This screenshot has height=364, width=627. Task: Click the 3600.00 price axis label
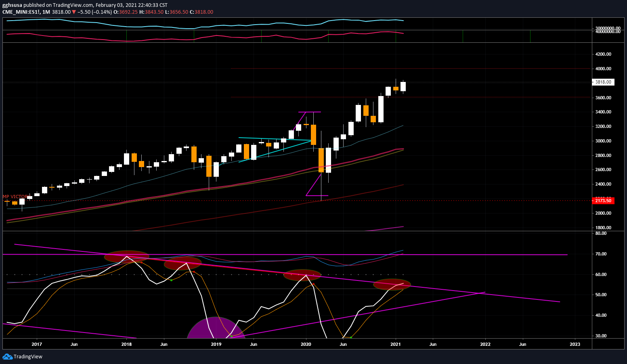pyautogui.click(x=603, y=98)
